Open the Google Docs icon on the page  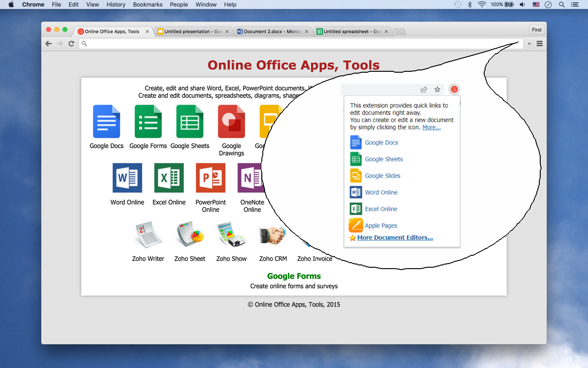(107, 121)
